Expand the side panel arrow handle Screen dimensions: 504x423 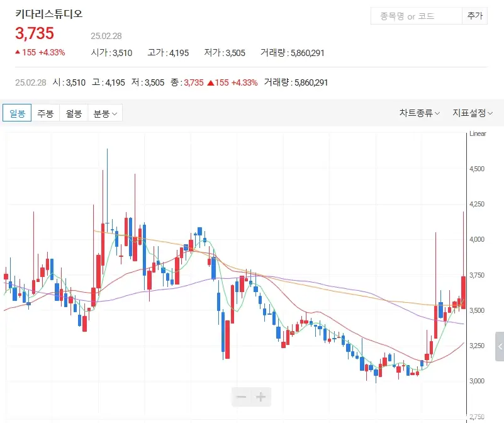[x=500, y=346]
